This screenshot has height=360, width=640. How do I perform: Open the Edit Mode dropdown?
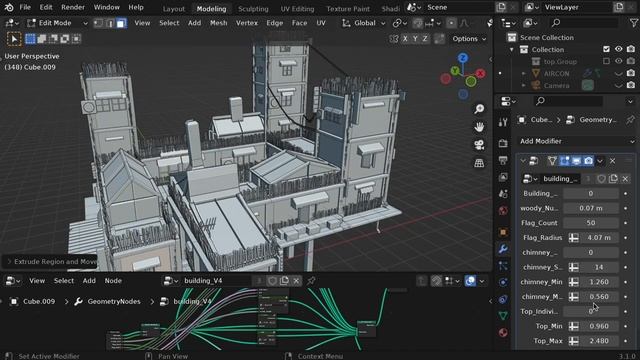(x=57, y=23)
